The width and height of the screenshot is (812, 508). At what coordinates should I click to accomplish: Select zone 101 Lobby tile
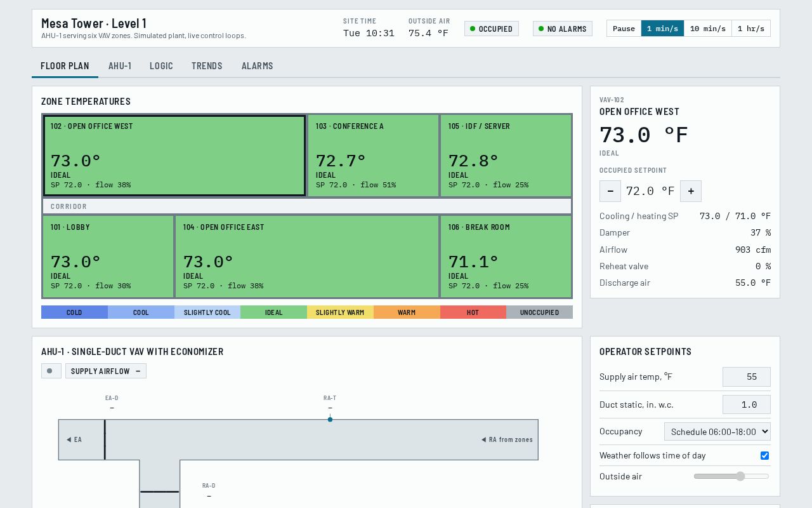(108, 257)
